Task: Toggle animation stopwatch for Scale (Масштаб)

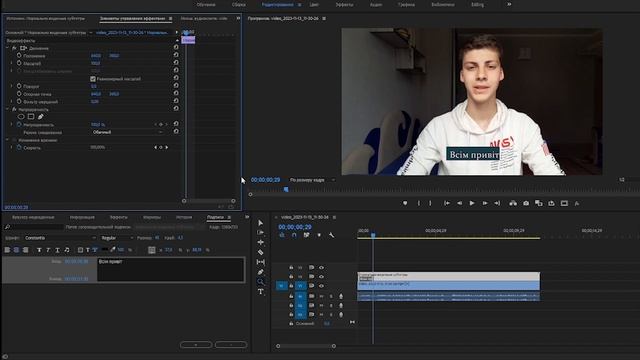Action: 19,63
